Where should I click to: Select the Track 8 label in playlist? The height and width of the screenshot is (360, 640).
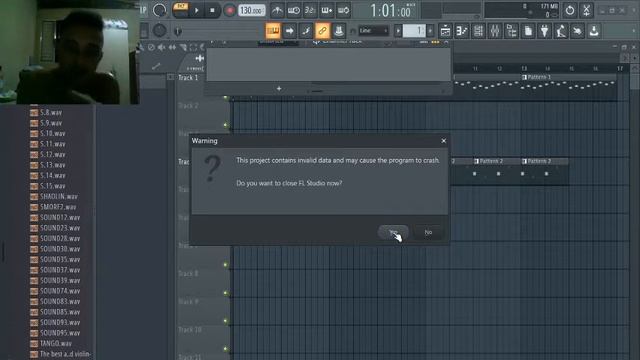(x=188, y=273)
